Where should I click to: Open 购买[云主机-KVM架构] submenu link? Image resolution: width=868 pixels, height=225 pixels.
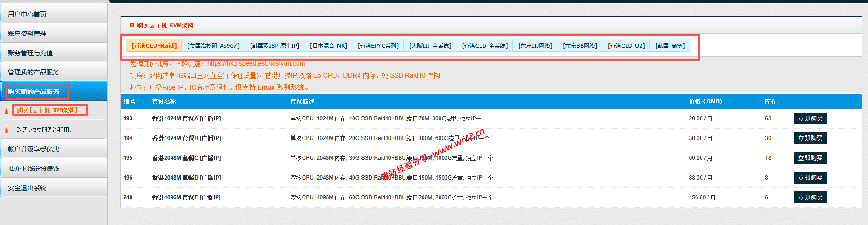tap(47, 110)
